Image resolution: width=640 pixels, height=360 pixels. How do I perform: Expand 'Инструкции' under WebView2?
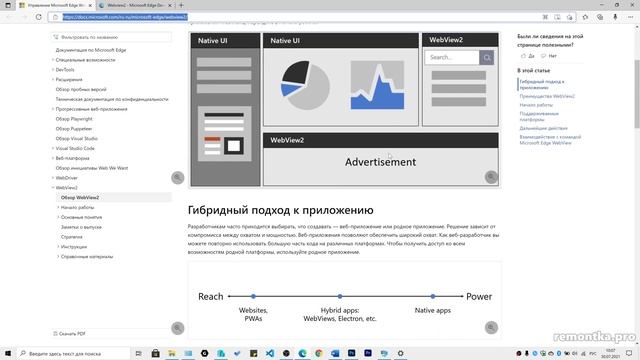coord(58,247)
